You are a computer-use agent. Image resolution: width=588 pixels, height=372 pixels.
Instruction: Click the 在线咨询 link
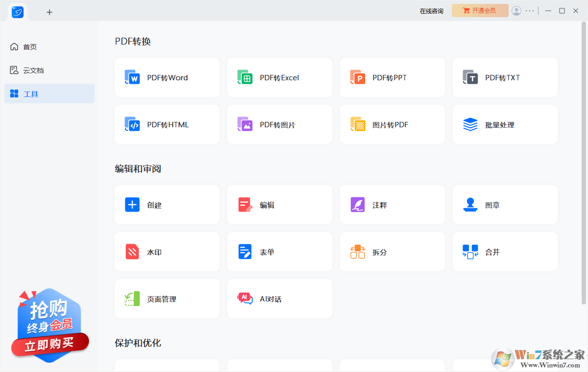432,11
